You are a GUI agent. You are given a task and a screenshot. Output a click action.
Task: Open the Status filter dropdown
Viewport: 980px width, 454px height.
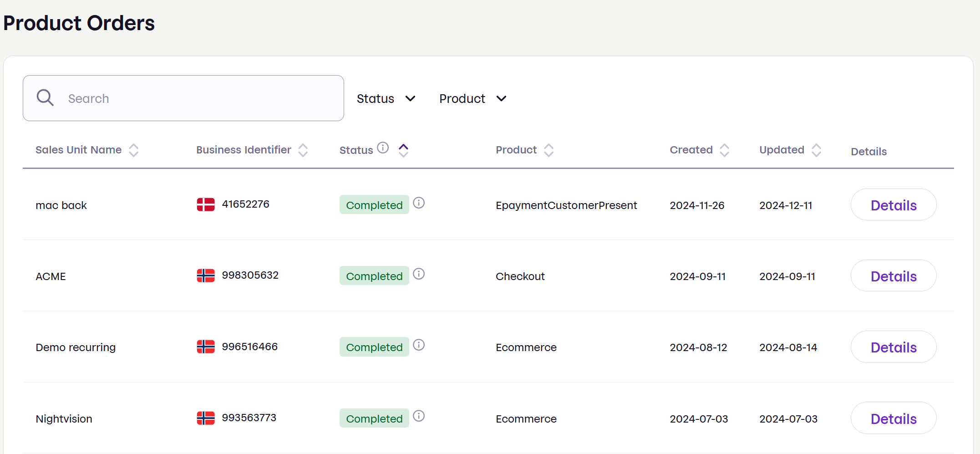click(386, 98)
